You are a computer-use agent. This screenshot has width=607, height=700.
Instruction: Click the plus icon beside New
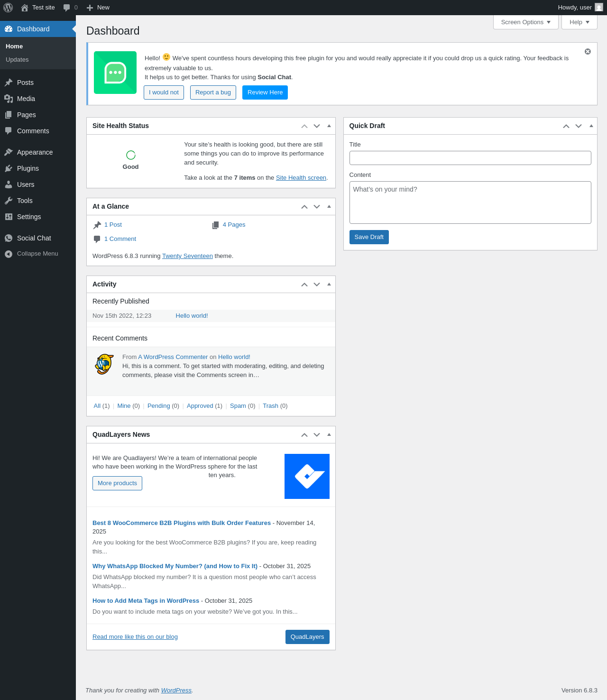click(90, 8)
